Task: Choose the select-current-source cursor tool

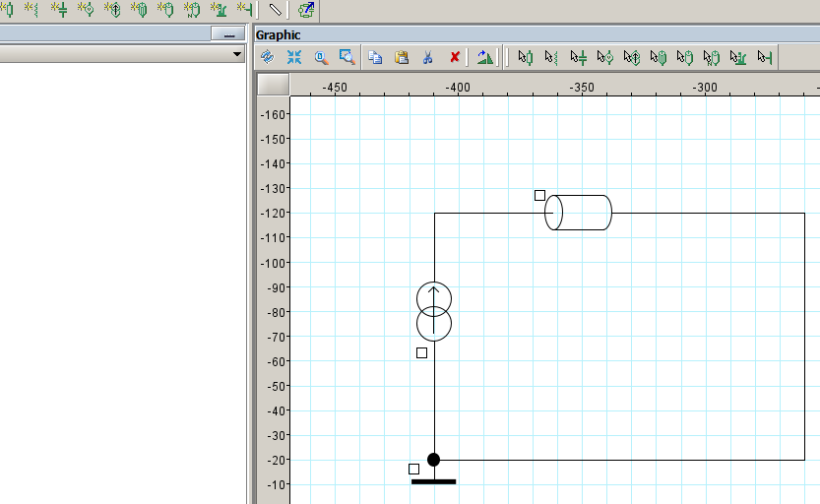Action: click(x=632, y=57)
